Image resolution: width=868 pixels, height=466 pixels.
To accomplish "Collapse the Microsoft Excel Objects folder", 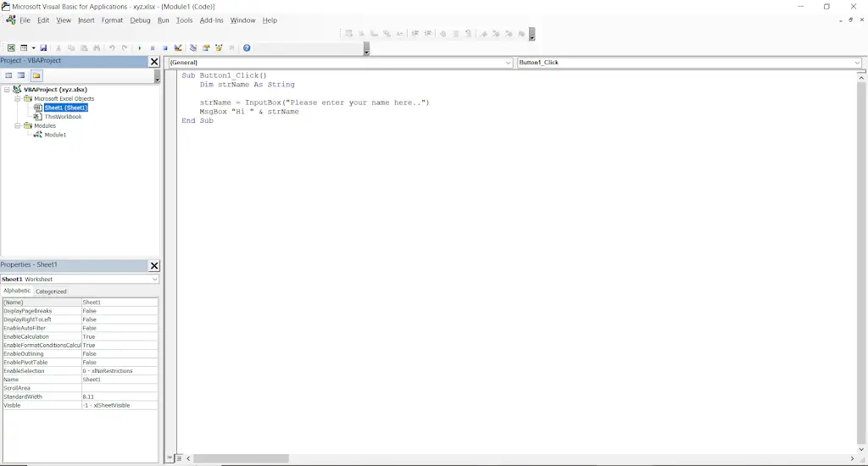I will tap(17, 98).
